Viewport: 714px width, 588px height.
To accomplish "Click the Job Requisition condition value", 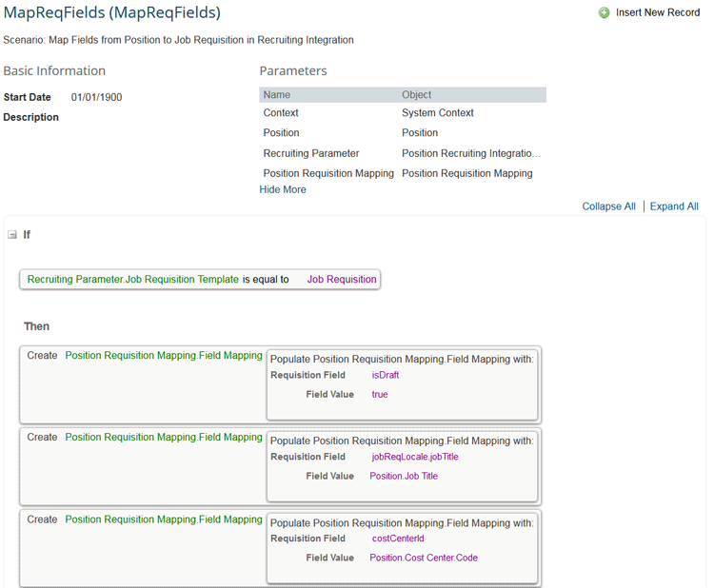I will [342, 280].
